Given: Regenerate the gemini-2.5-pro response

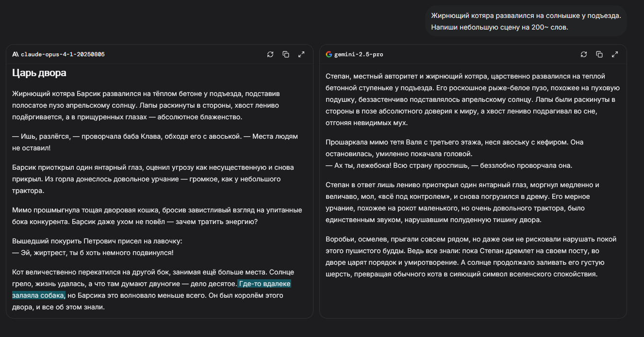Looking at the screenshot, I should [584, 54].
